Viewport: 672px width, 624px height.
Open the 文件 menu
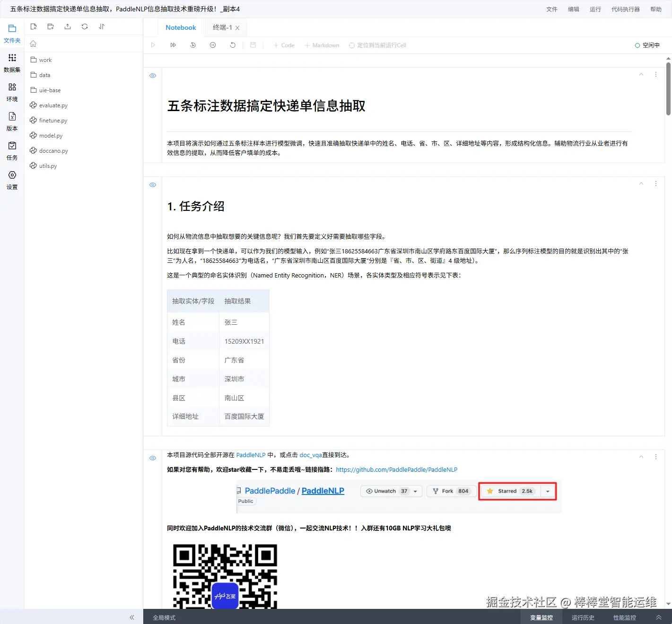(x=552, y=9)
